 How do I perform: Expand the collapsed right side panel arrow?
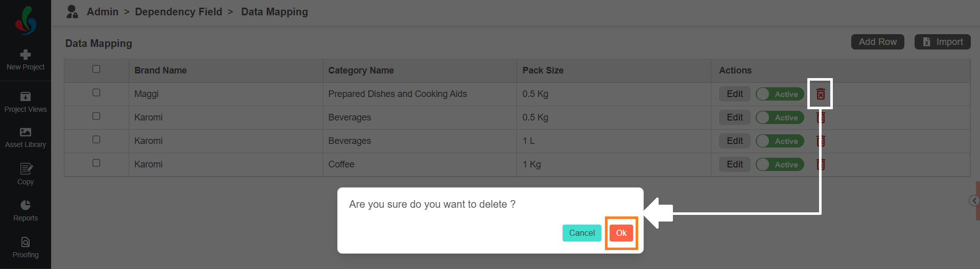pos(974,201)
